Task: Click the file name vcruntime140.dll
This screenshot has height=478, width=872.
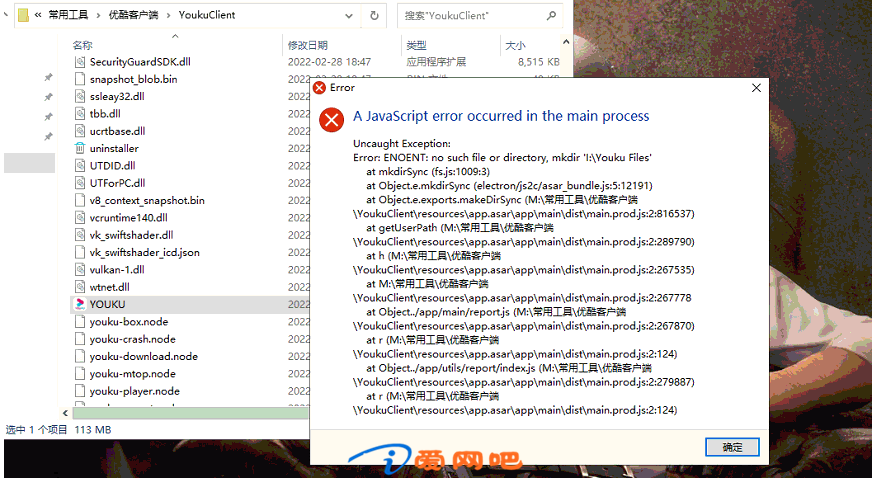Action: tap(128, 217)
